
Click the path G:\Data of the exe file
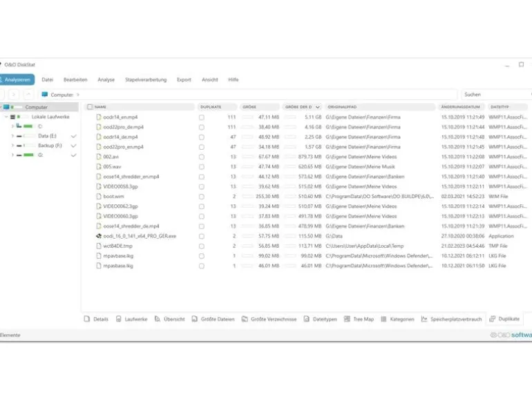point(334,236)
